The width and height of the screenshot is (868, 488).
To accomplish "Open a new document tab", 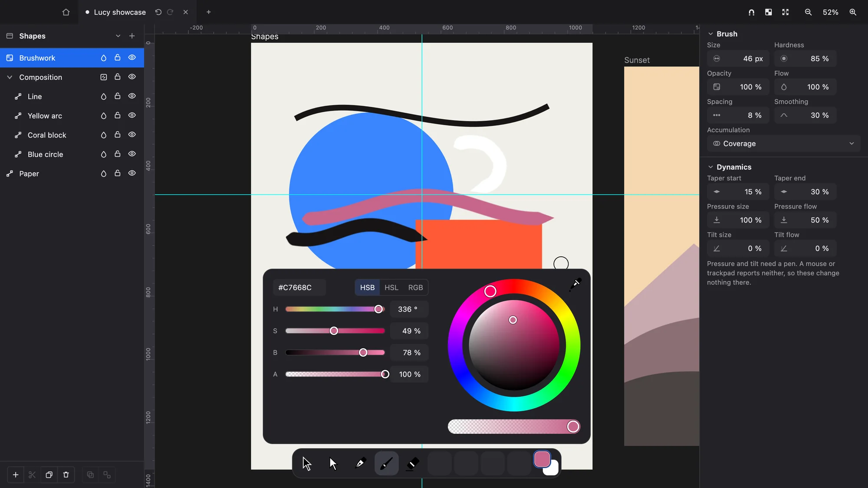I will tap(209, 12).
